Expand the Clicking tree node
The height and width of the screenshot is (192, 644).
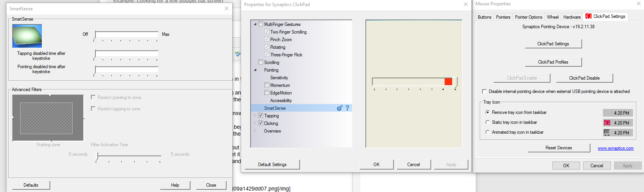pos(255,123)
